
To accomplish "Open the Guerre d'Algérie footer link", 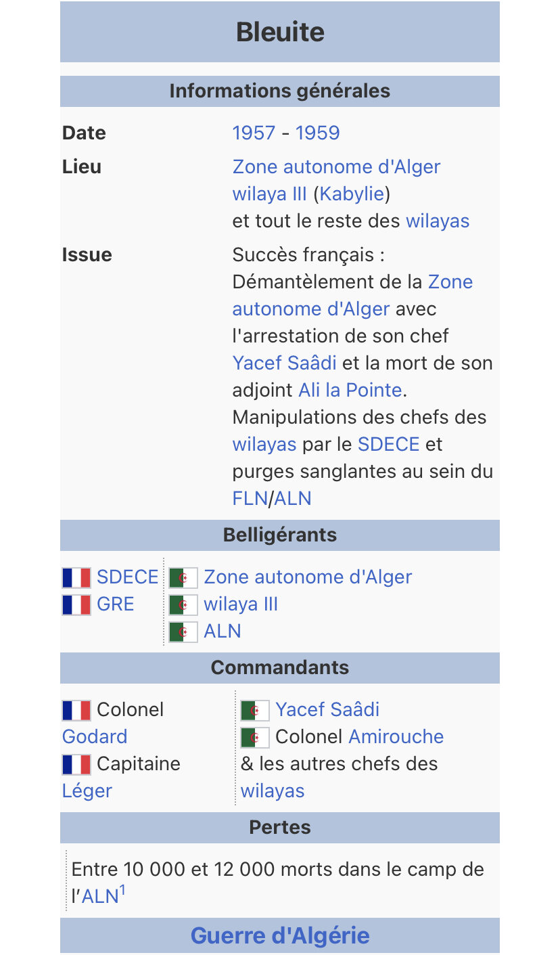I will (280, 936).
